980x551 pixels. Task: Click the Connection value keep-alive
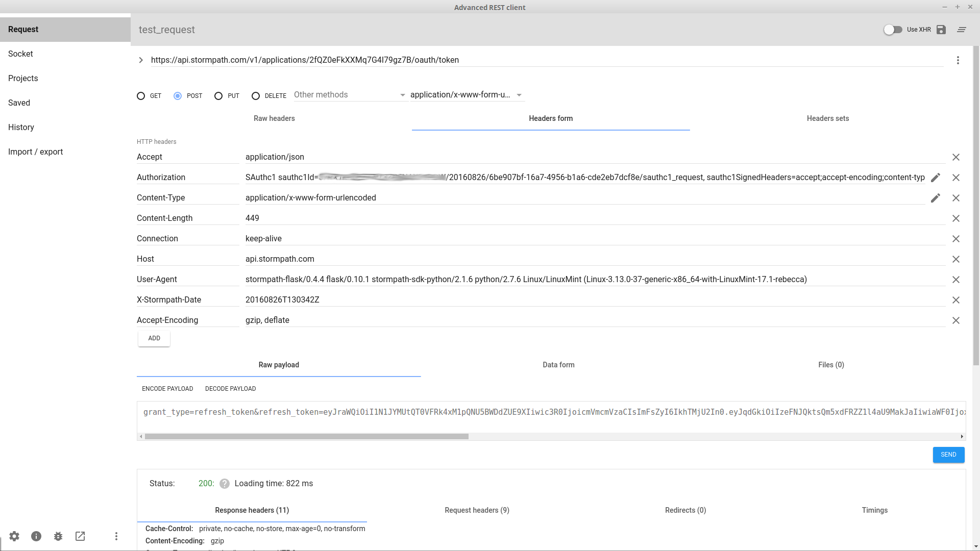click(x=595, y=239)
